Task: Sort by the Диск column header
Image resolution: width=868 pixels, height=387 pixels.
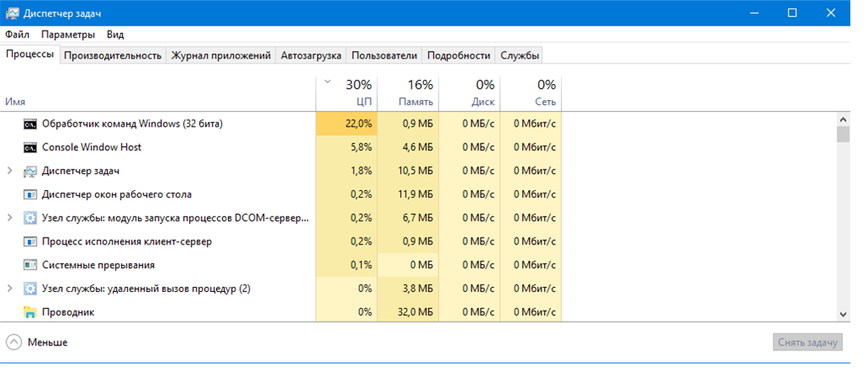Action: coord(470,93)
